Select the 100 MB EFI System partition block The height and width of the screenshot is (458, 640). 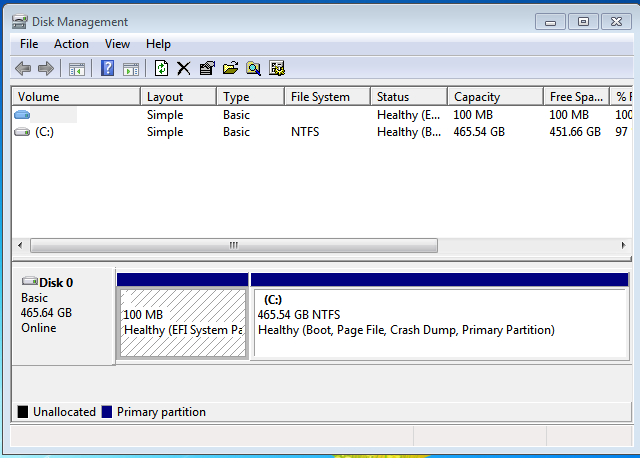183,322
